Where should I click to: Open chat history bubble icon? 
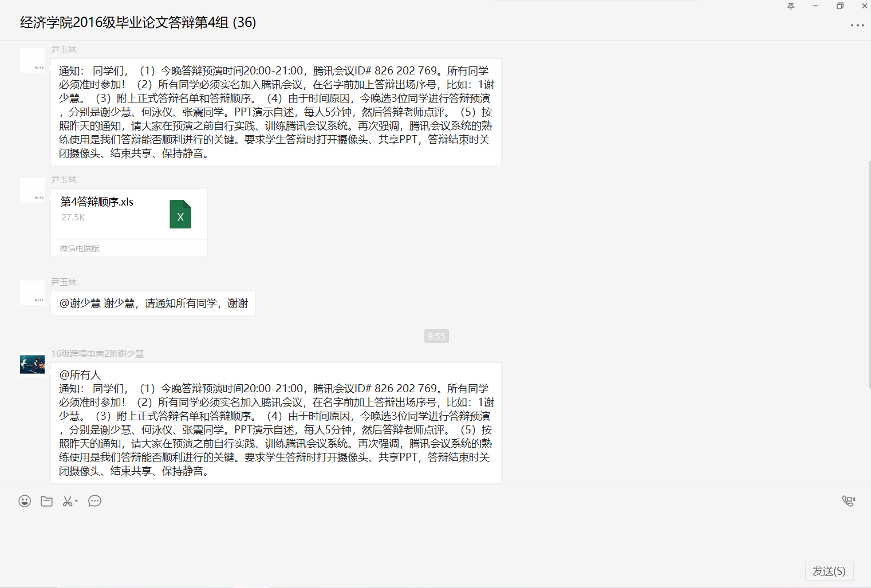(x=94, y=502)
